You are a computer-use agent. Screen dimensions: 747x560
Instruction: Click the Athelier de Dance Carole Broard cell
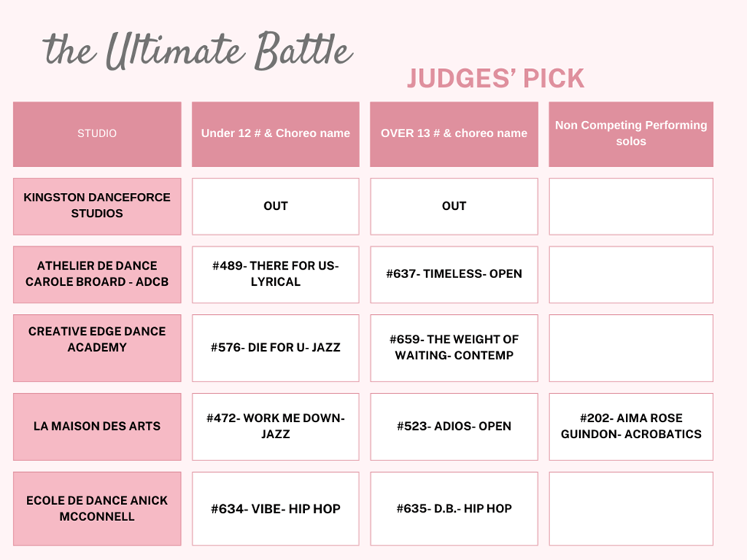(97, 273)
